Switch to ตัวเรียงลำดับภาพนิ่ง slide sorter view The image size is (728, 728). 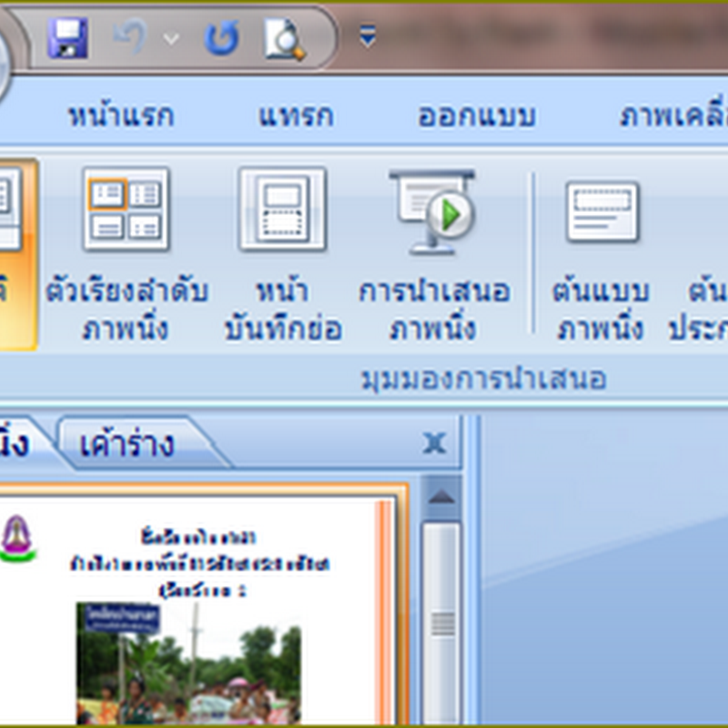click(126, 254)
